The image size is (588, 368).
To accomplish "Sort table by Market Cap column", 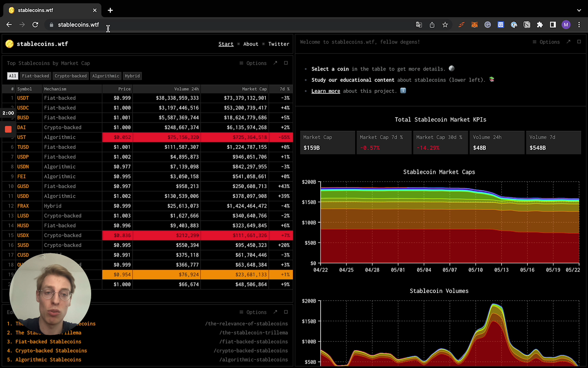I will 254,89.
